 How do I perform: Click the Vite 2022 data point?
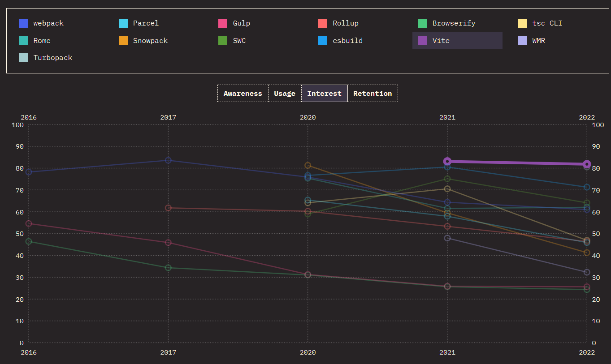tap(587, 164)
